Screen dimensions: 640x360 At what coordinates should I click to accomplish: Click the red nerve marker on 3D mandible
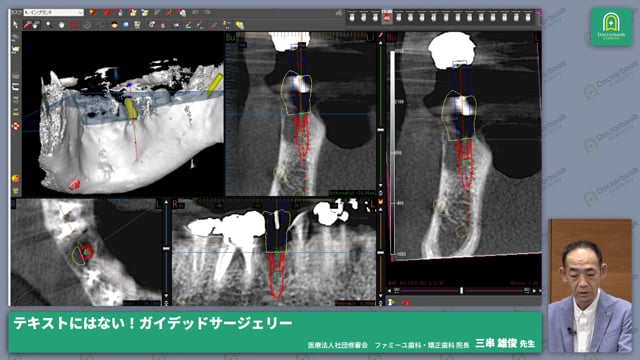74,184
